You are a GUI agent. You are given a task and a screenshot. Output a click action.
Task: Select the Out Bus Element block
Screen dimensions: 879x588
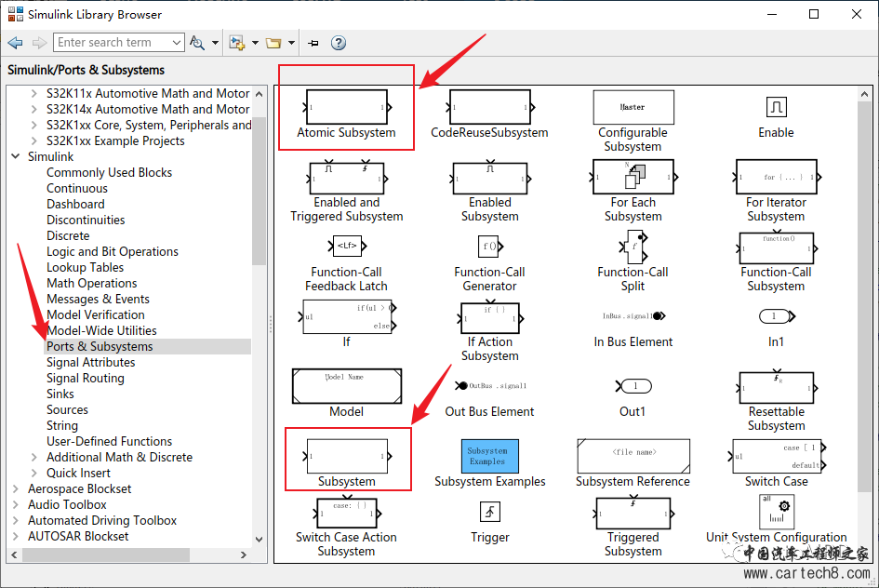coord(490,386)
